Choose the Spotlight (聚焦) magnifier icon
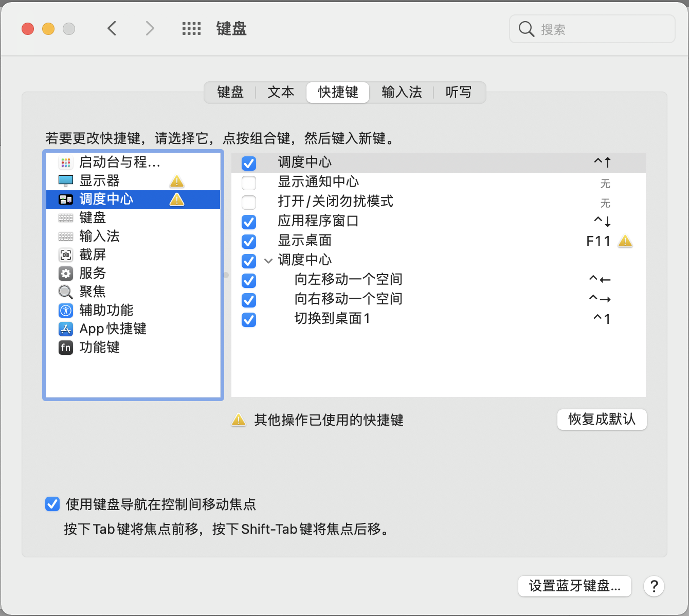Viewport: 689px width, 616px height. tap(66, 292)
